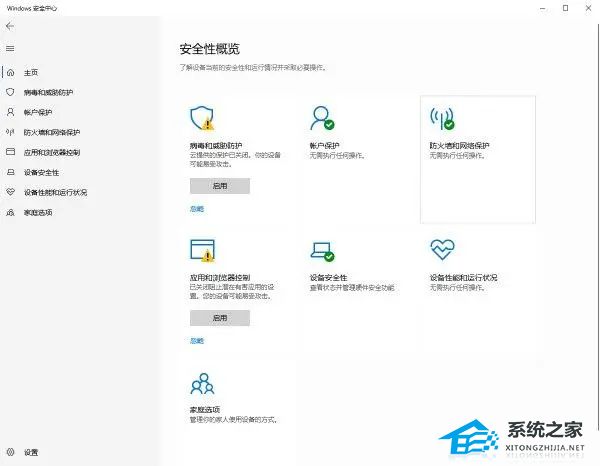Minimize the Windows Security window
The image size is (600, 466).
543,8
